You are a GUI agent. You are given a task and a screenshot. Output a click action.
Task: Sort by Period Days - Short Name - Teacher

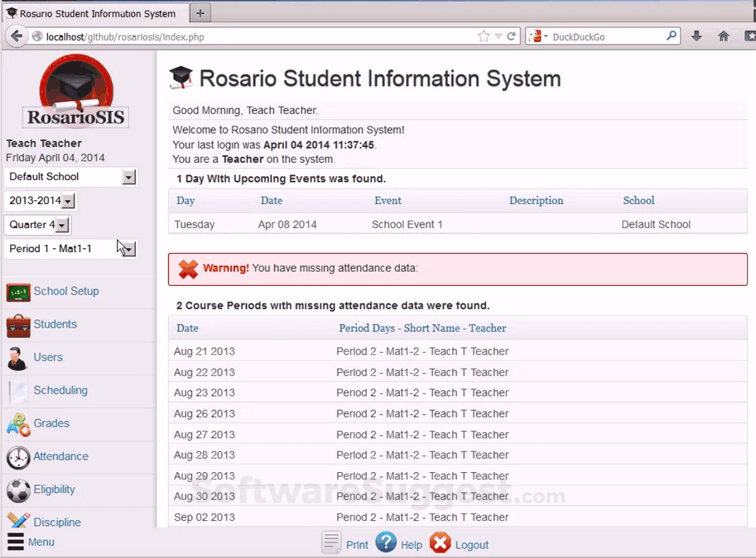click(x=422, y=328)
